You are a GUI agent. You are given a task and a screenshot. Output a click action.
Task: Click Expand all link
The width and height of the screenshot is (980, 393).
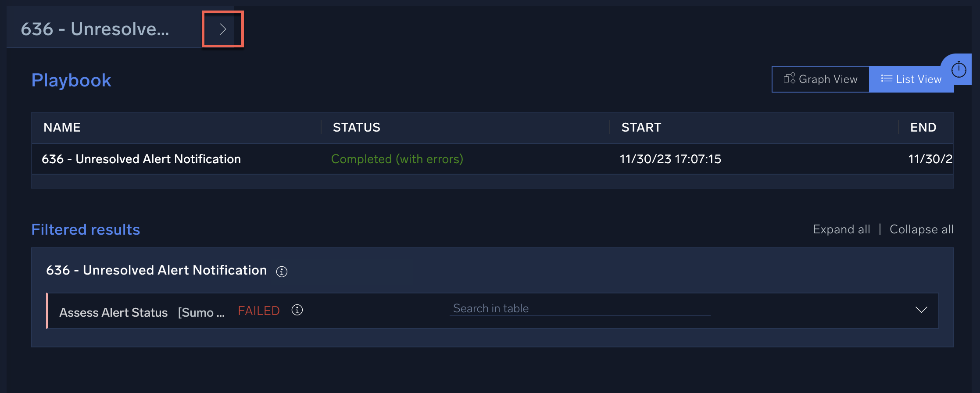tap(841, 229)
